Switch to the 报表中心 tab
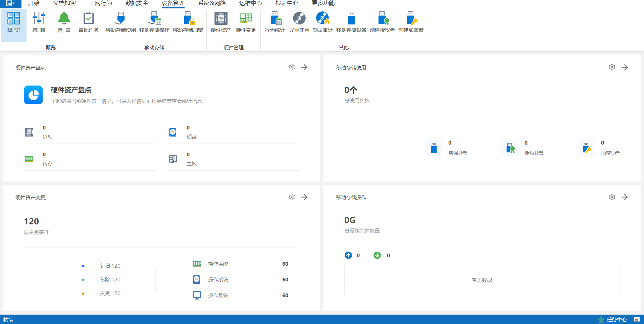644x324 pixels. point(287,3)
